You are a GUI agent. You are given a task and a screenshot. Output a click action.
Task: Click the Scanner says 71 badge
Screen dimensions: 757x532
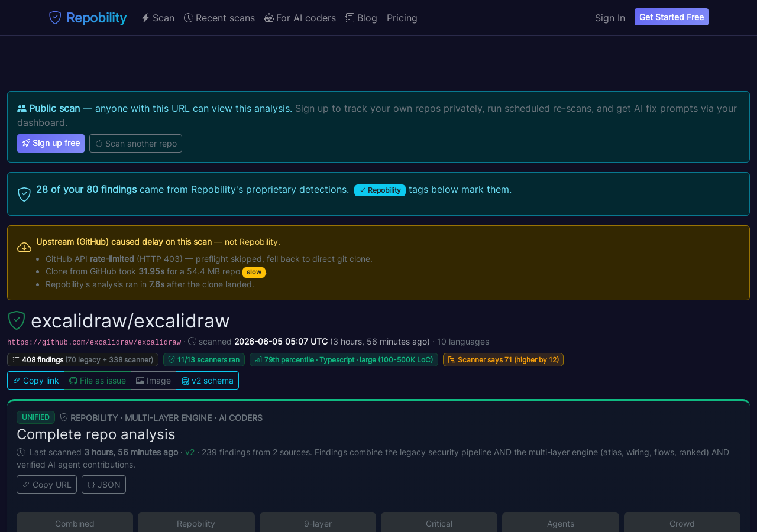(503, 359)
